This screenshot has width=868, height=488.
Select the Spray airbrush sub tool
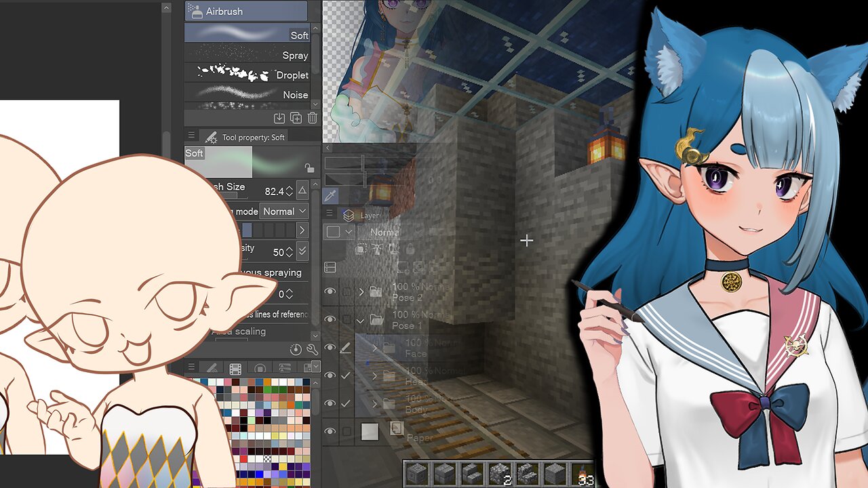(x=247, y=53)
